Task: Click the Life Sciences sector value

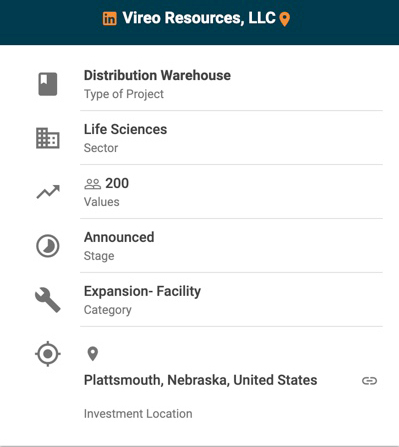Action: coord(125,129)
